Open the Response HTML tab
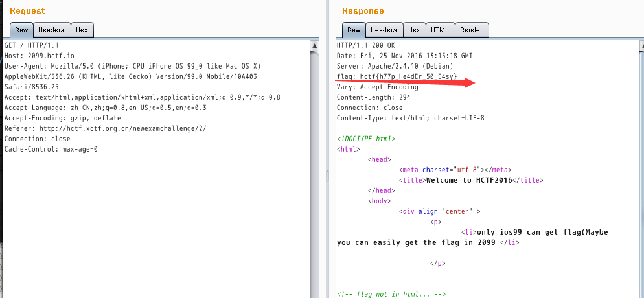644x298 pixels. coord(441,30)
